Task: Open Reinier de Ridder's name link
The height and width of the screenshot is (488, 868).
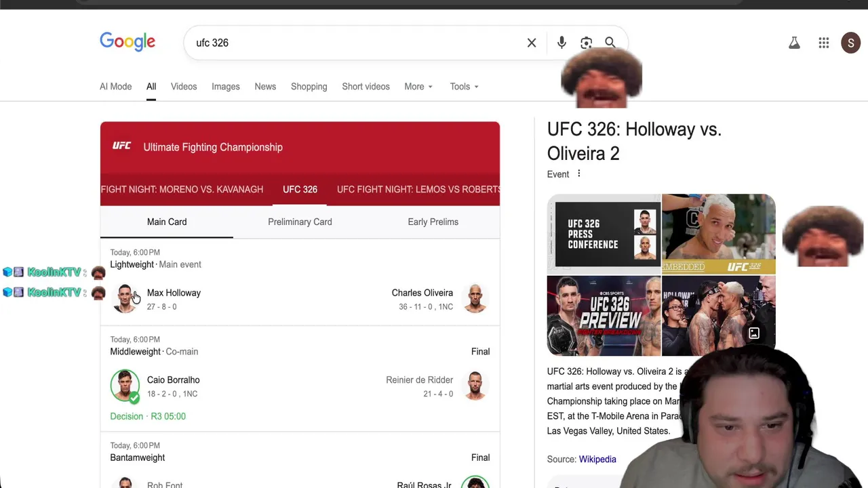Action: coord(420,380)
